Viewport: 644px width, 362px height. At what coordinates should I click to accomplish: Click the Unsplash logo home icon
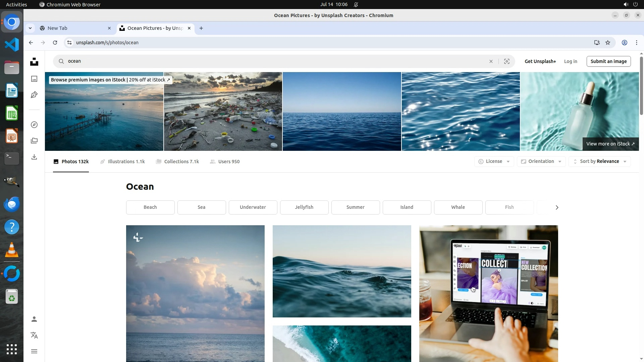(x=34, y=62)
